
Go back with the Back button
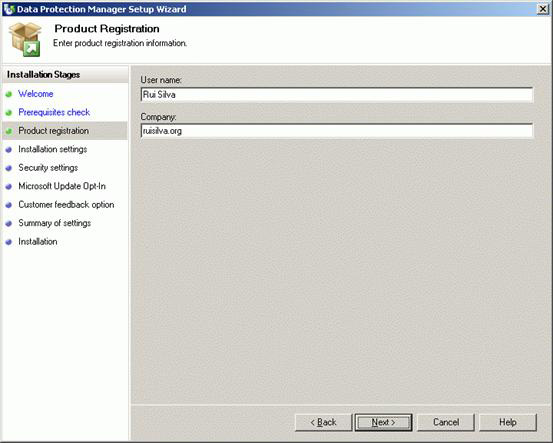(x=323, y=422)
